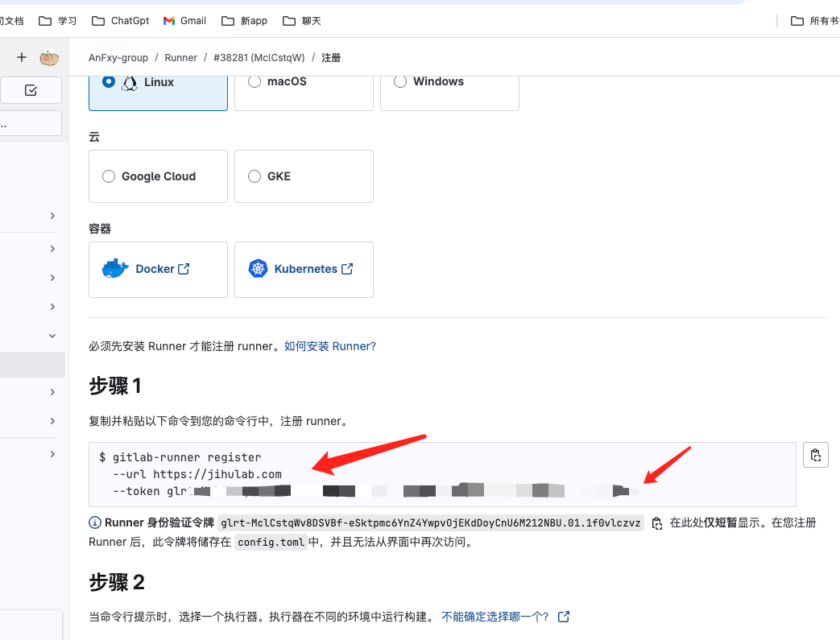Open the ChatGpt bookmarks folder

click(121, 21)
